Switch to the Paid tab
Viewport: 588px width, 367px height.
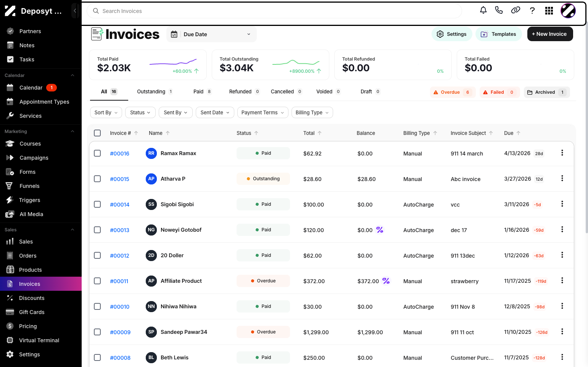click(x=202, y=91)
